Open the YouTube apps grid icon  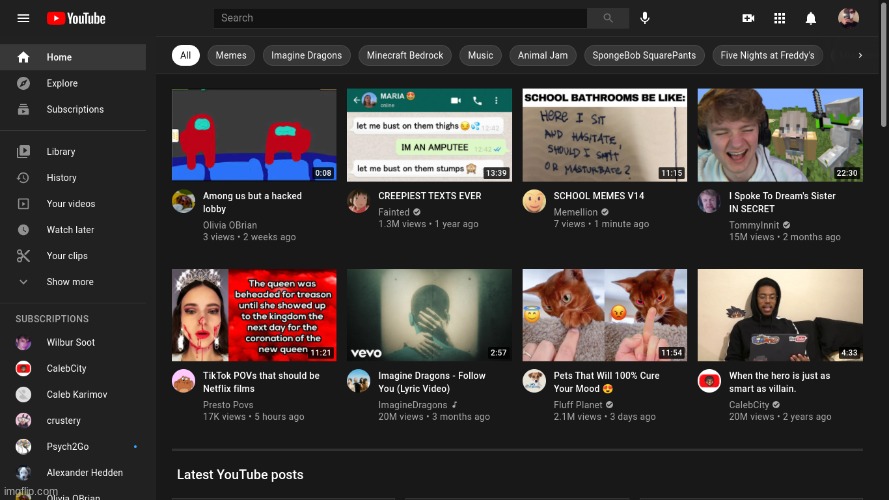coord(780,18)
